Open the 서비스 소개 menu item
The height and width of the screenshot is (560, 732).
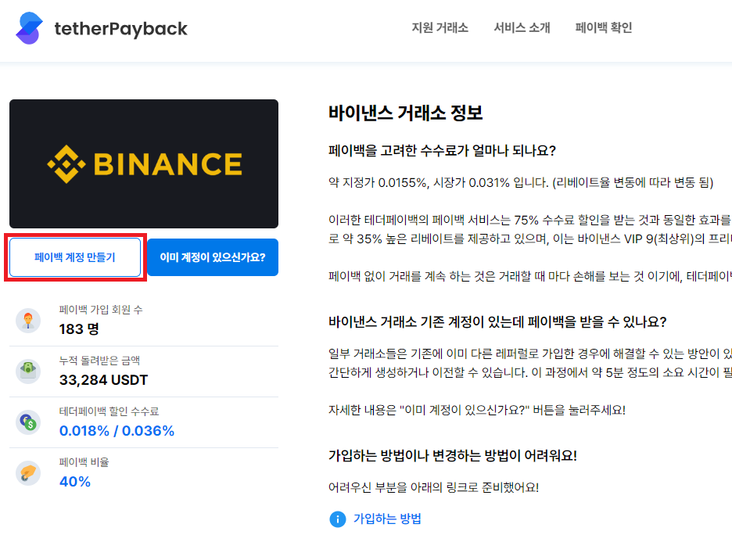coord(521,27)
